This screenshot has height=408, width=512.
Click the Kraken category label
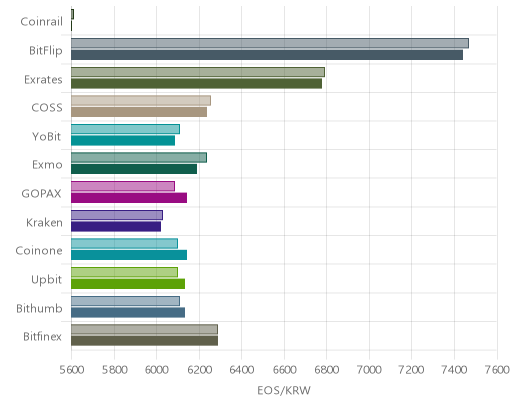coord(44,222)
